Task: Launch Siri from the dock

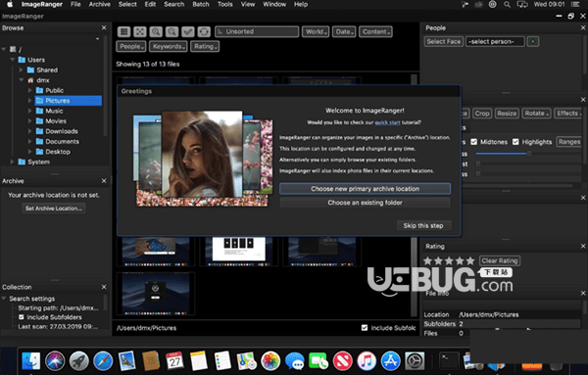Action: [55, 360]
